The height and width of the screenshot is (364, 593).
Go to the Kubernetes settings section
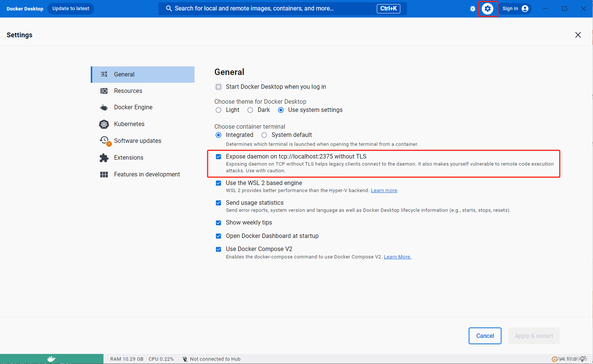tap(143, 124)
